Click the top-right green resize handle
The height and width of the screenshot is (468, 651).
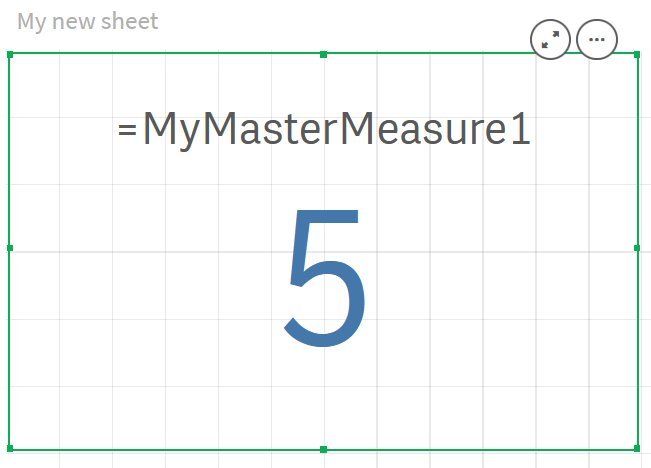pos(636,54)
